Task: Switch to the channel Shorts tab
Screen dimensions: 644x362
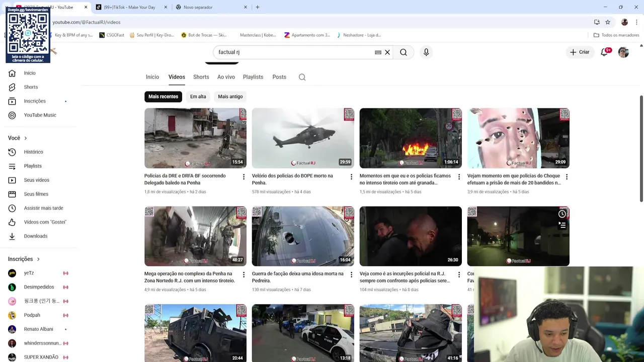Action: tap(201, 77)
